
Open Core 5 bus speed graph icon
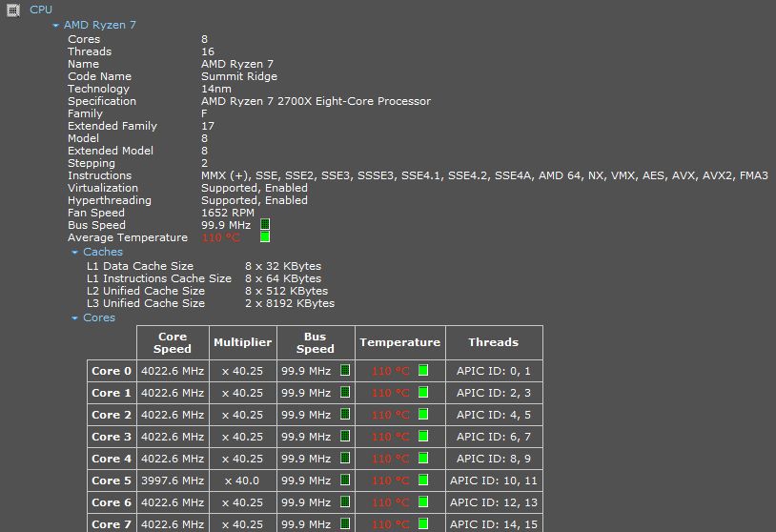[x=345, y=480]
